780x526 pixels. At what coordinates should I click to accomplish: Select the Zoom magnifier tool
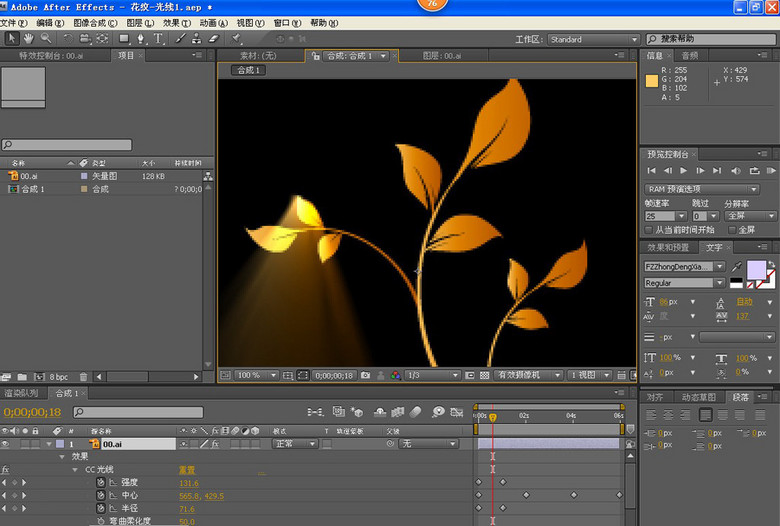(45, 39)
